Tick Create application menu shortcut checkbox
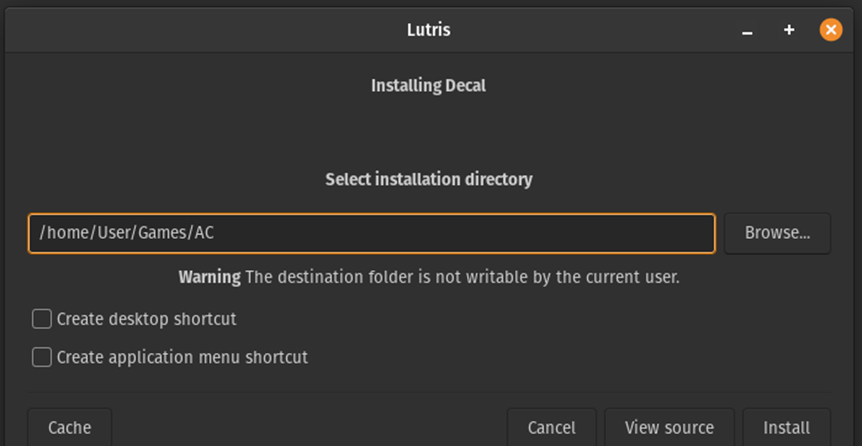Viewport: 862px width, 446px height. (42, 357)
